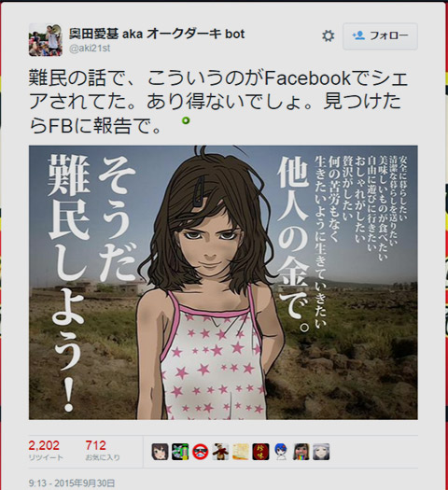Click the red circle sunglasses avatar
The height and width of the screenshot is (490, 448).
[201, 452]
